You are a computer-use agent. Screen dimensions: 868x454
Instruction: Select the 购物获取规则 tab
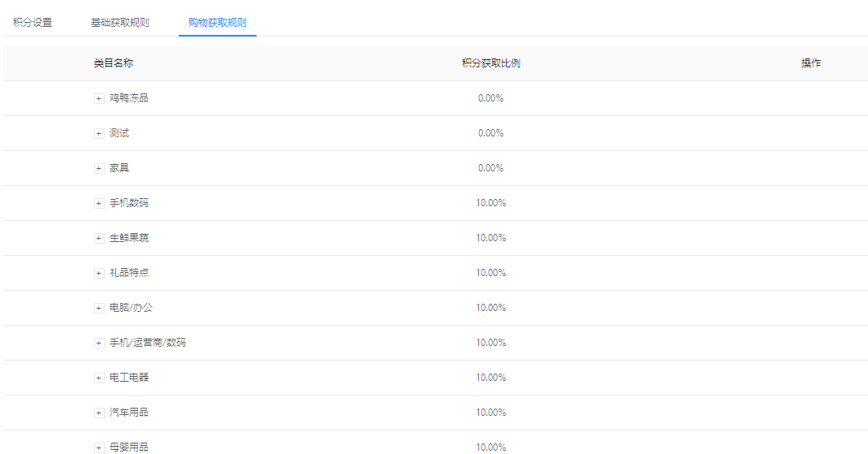(x=217, y=23)
